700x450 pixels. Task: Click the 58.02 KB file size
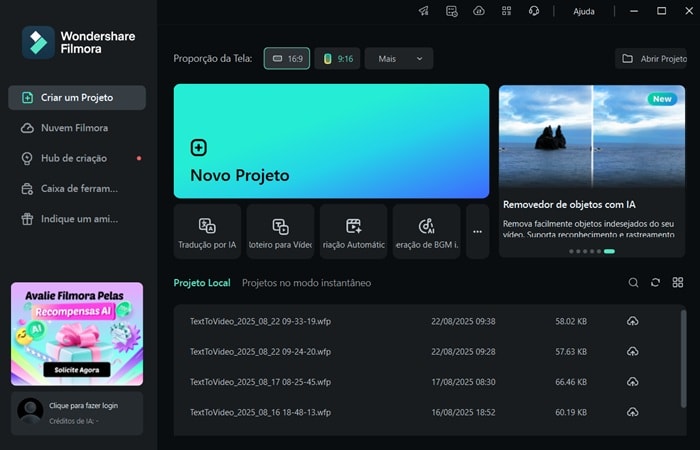pos(571,321)
